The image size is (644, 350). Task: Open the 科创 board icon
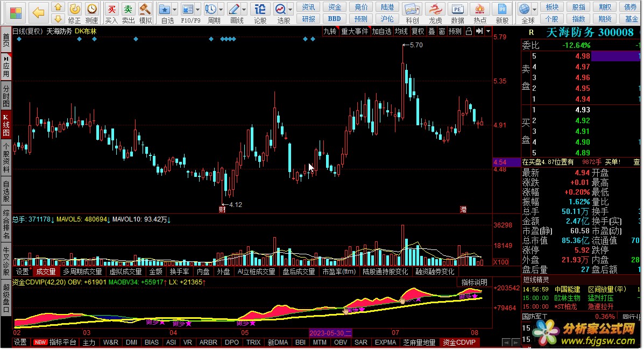(x=412, y=13)
